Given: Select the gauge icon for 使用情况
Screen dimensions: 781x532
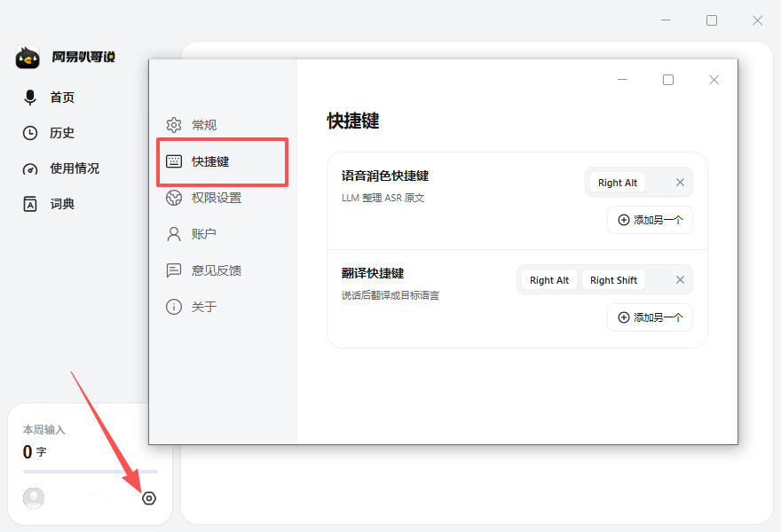Looking at the screenshot, I should (x=30, y=168).
